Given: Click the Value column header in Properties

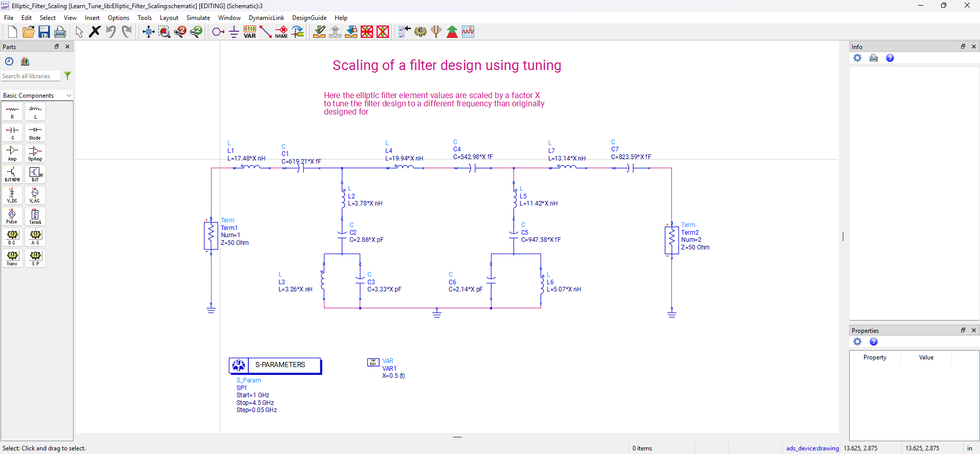Looking at the screenshot, I should 926,357.
